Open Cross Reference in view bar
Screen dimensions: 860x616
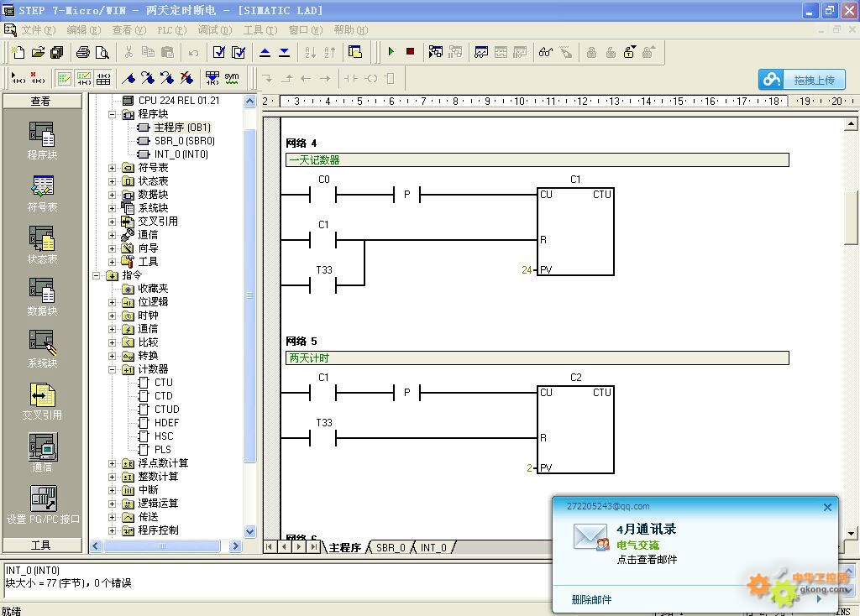(42, 402)
